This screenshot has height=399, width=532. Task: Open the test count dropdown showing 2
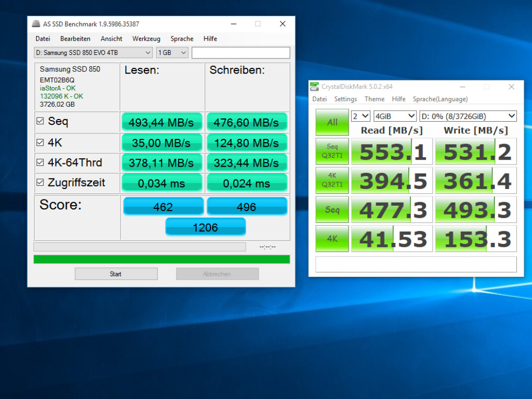[x=360, y=116]
